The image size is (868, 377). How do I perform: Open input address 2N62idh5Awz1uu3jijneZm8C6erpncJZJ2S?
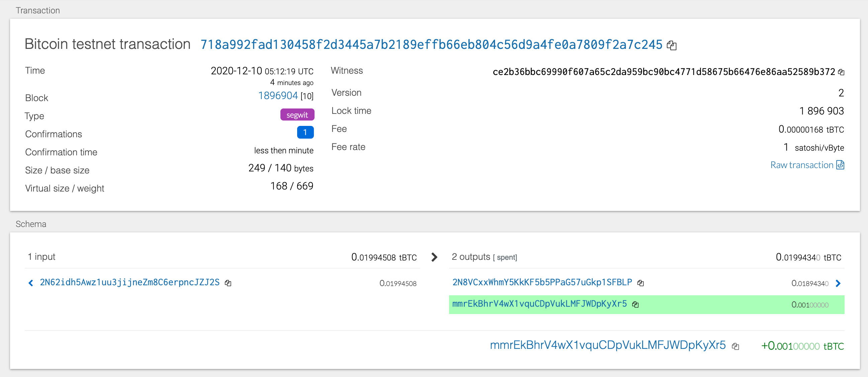[x=130, y=282]
